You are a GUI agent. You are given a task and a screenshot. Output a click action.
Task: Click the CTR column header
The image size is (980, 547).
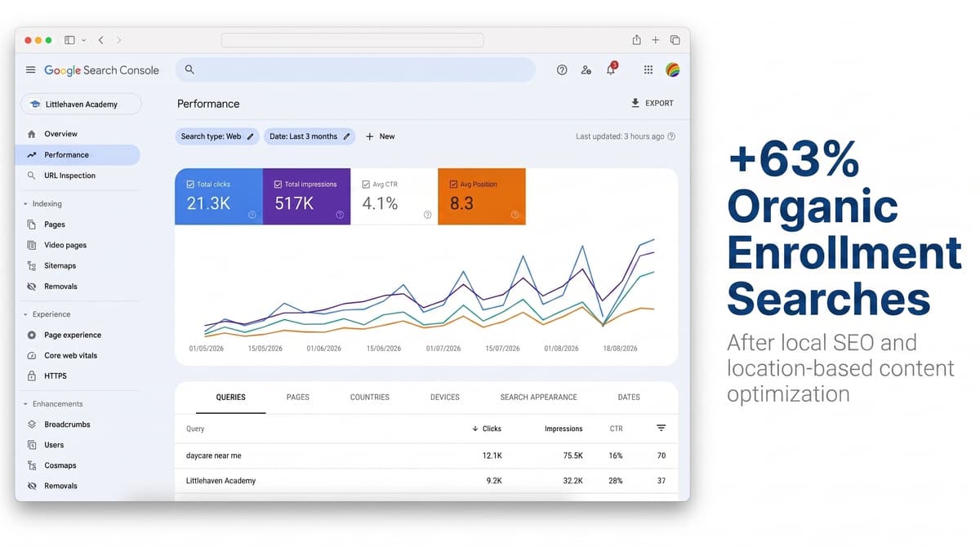point(616,429)
